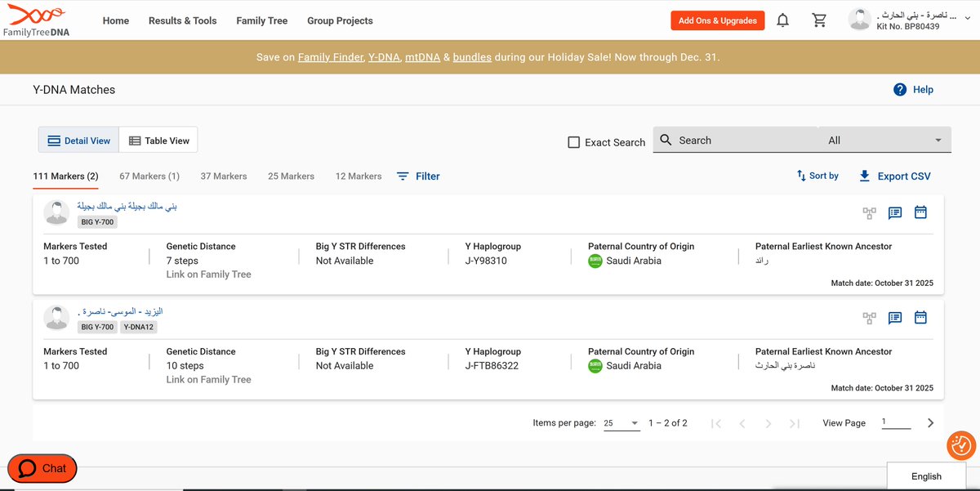The height and width of the screenshot is (491, 980).
Task: Click Kit No. BP80439 text
Action: tap(907, 27)
